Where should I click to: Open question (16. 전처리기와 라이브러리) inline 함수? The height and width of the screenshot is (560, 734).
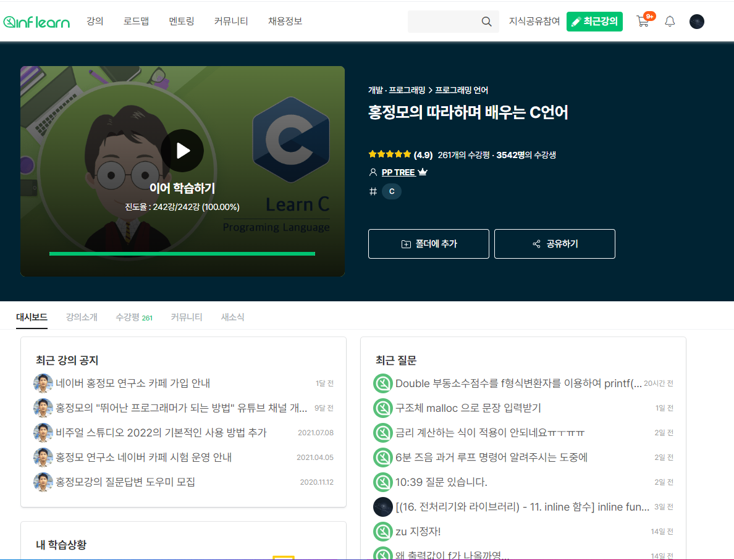pos(523,507)
